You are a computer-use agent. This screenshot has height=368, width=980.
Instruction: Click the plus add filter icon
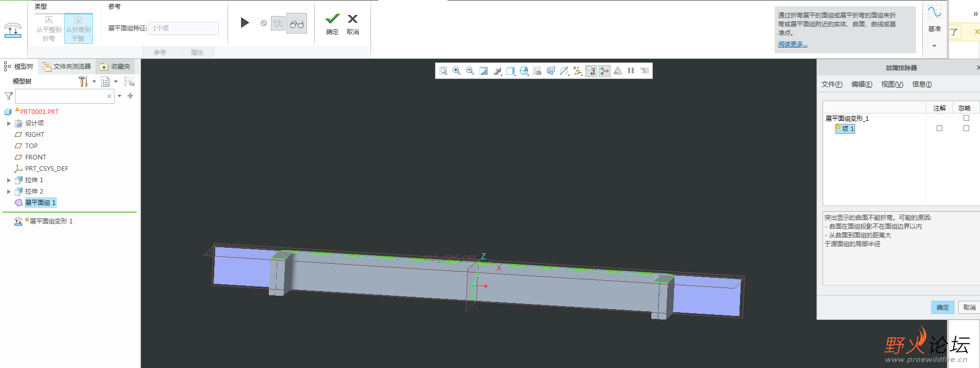point(130,96)
